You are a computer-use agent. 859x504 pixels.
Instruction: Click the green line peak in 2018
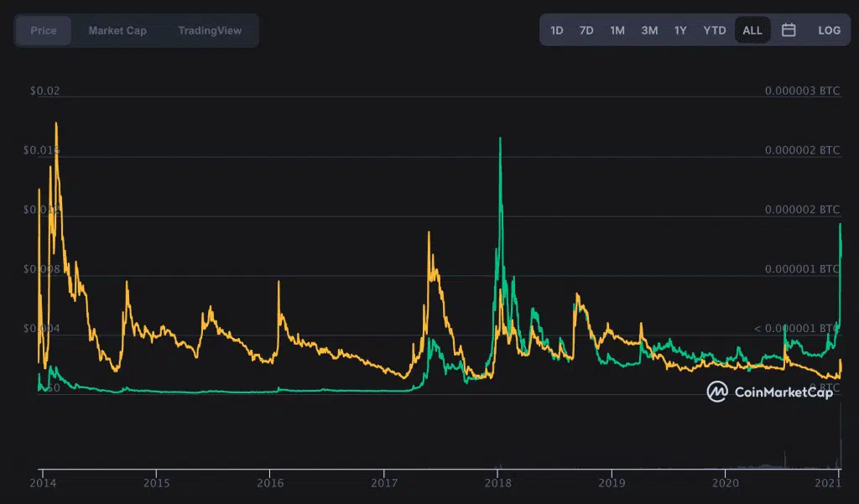(x=500, y=138)
